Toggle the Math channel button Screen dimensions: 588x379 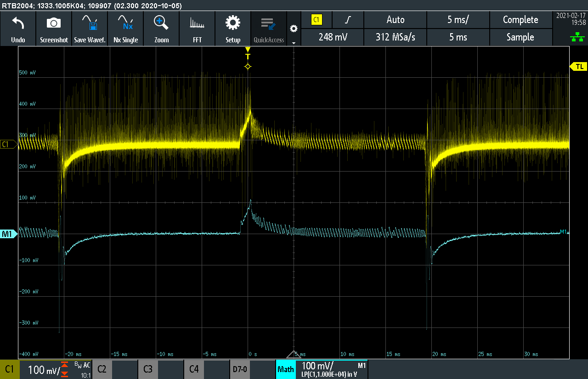pos(286,369)
